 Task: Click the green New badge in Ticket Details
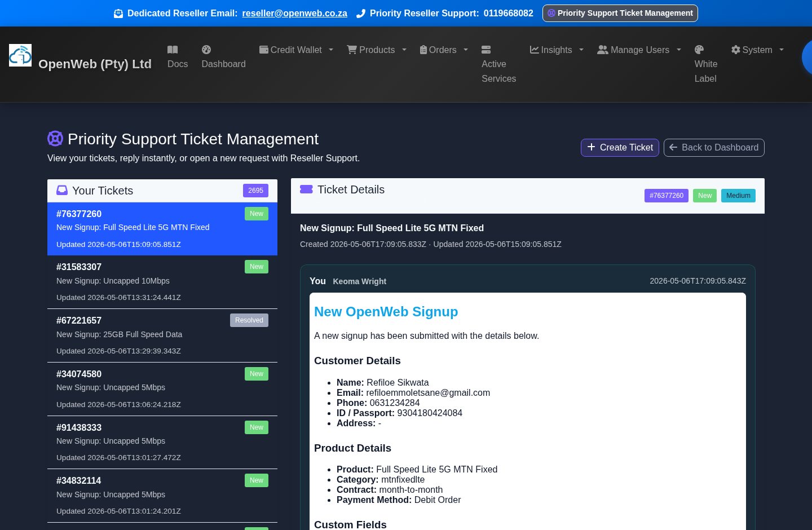pyautogui.click(x=705, y=196)
